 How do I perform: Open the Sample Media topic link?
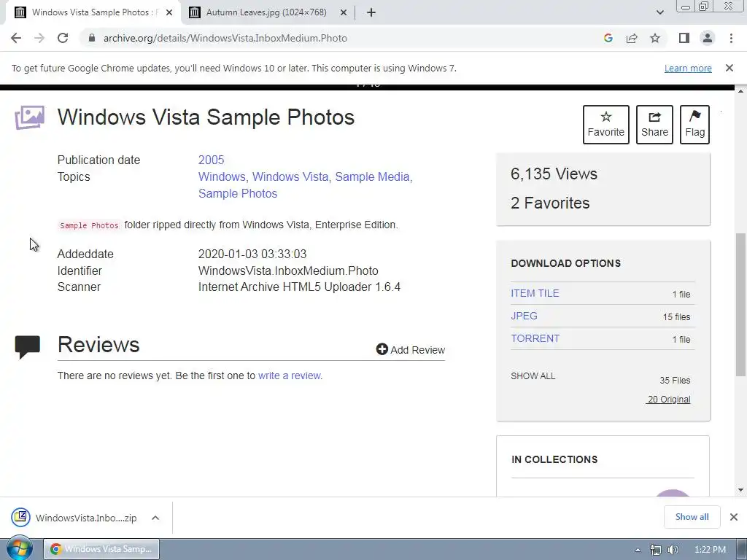pos(372,176)
